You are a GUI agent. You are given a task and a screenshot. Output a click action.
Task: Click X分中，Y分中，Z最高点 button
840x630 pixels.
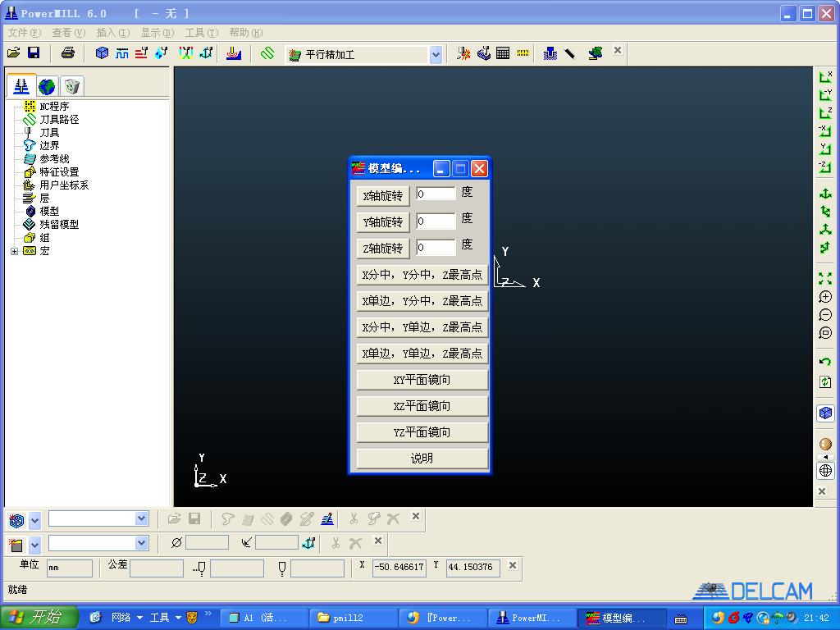pyautogui.click(x=422, y=275)
